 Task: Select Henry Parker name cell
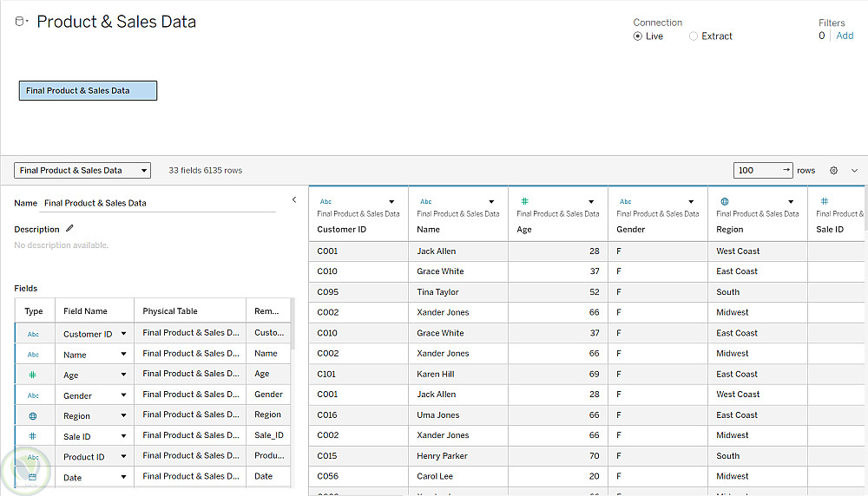click(458, 455)
